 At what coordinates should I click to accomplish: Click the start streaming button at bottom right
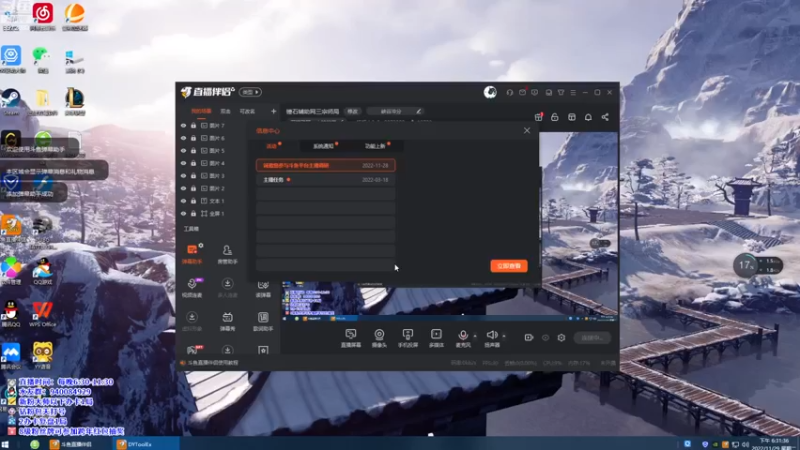(x=592, y=337)
